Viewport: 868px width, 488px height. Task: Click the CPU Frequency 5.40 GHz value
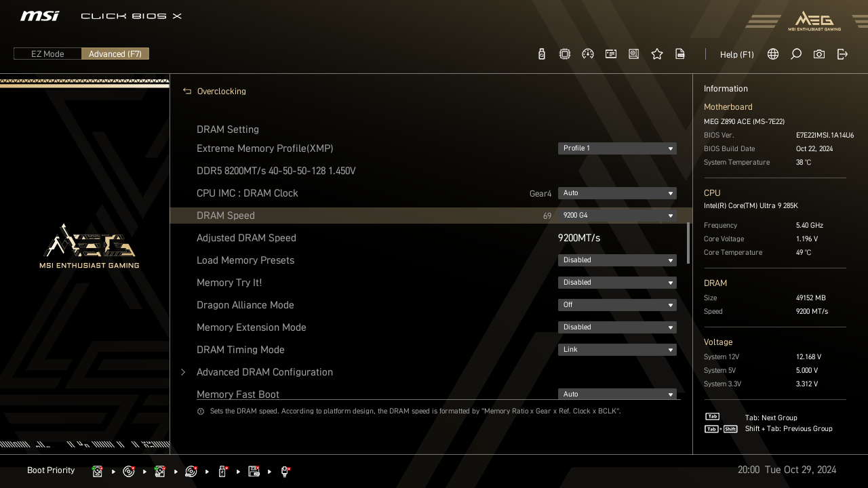[x=810, y=225]
